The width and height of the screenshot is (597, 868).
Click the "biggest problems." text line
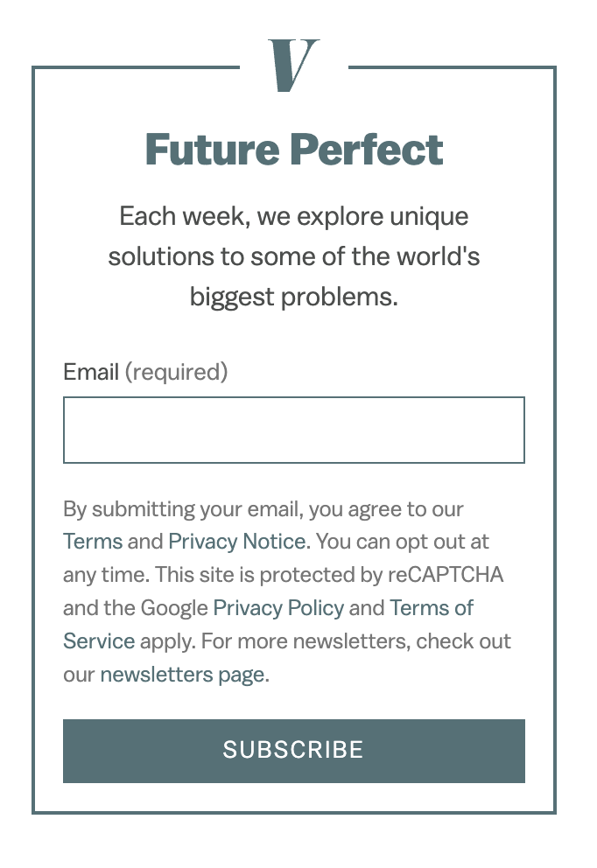point(294,297)
